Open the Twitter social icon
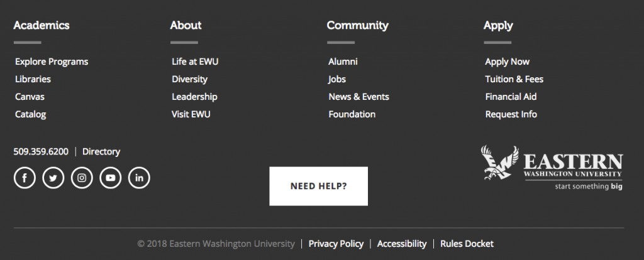The width and height of the screenshot is (644, 260). coord(53,178)
